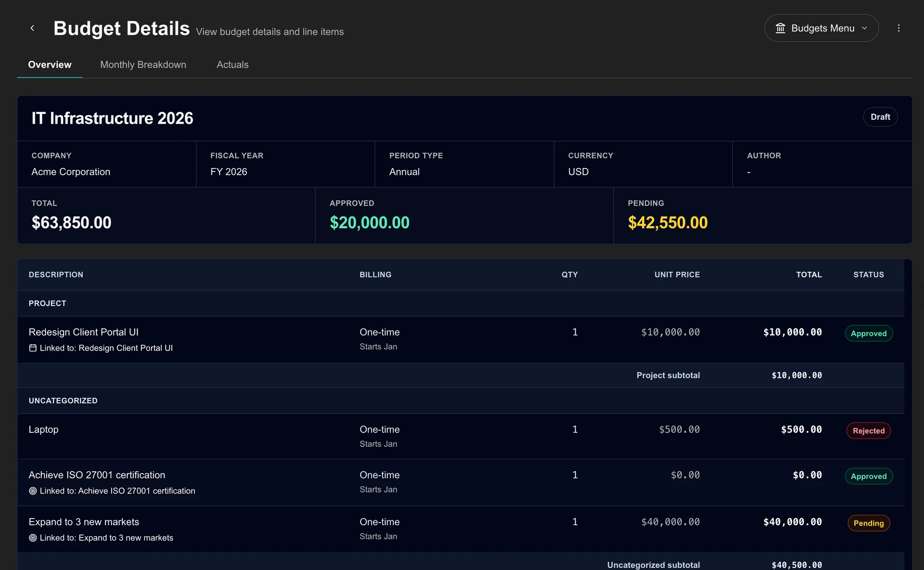Select the Laptop line item description
The height and width of the screenshot is (570, 924).
pyautogui.click(x=43, y=429)
